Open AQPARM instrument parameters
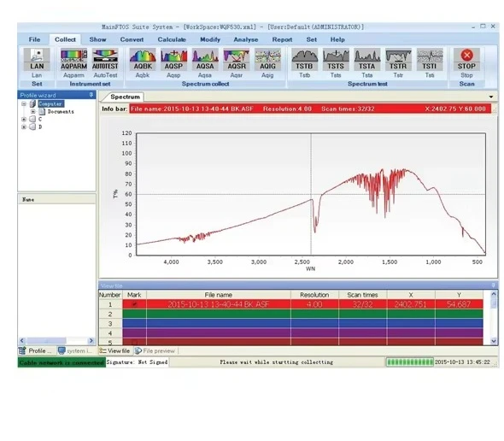 [x=73, y=59]
